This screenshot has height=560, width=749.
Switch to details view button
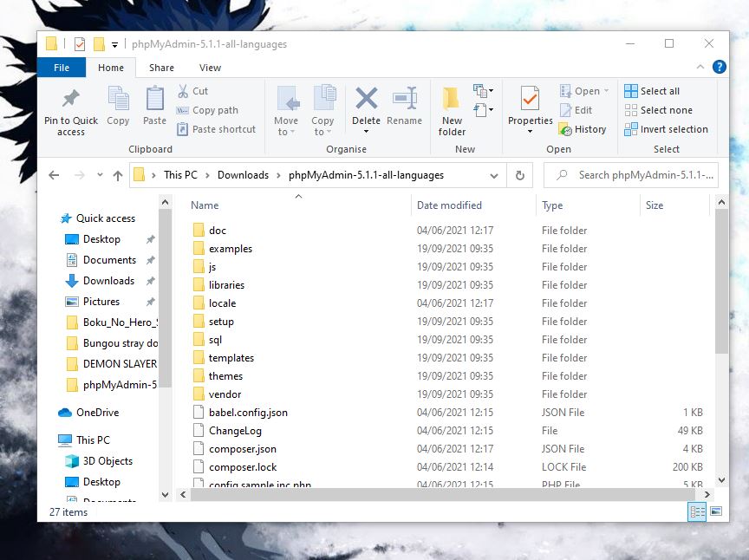coord(698,512)
